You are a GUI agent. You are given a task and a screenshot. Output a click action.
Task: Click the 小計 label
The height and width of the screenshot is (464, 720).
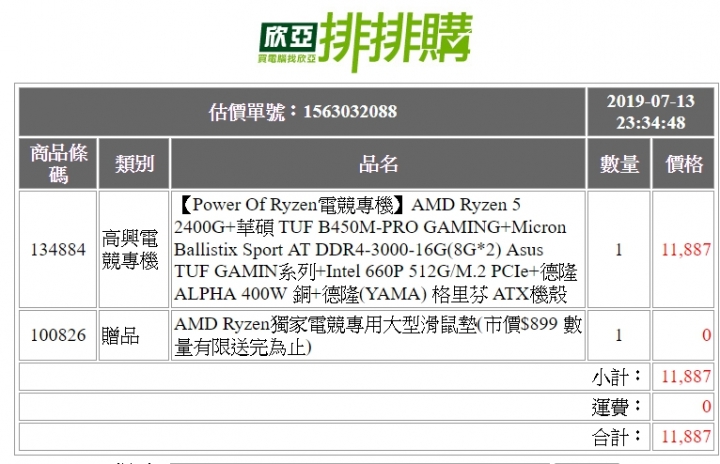(617, 377)
